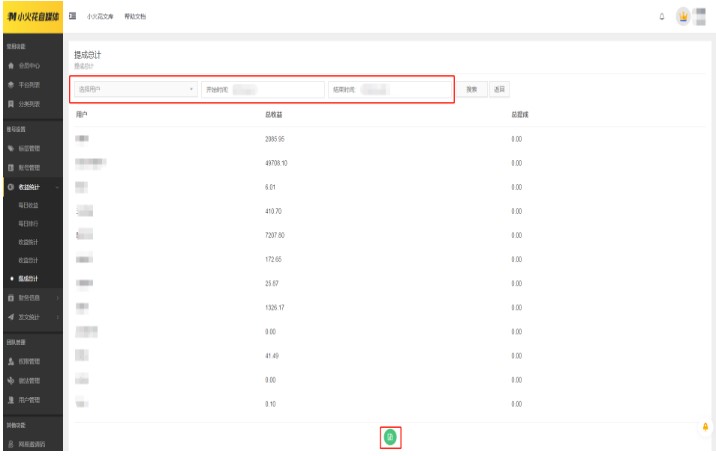Viewport: 716px width, 456px height.
Task: Click the green export icon below the table
Action: point(390,437)
